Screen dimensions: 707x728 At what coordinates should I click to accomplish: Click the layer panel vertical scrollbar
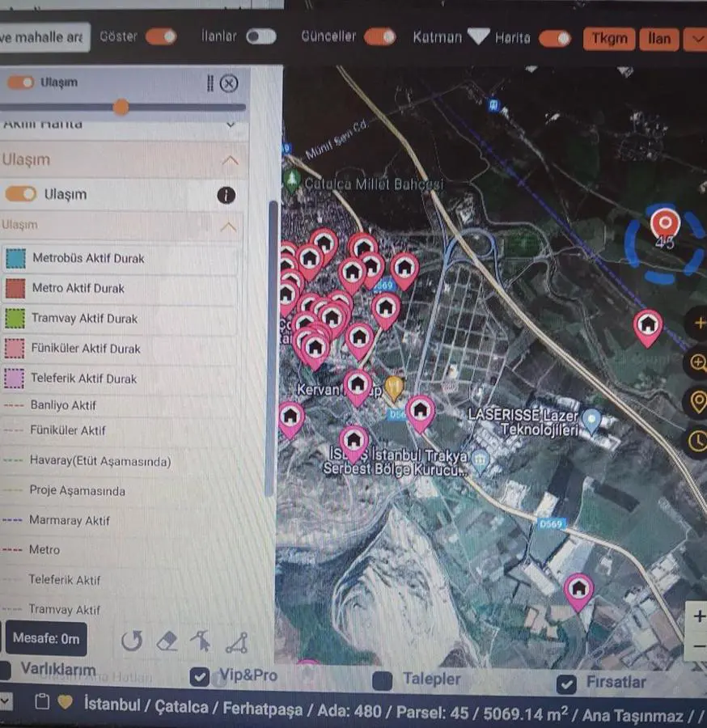273,349
